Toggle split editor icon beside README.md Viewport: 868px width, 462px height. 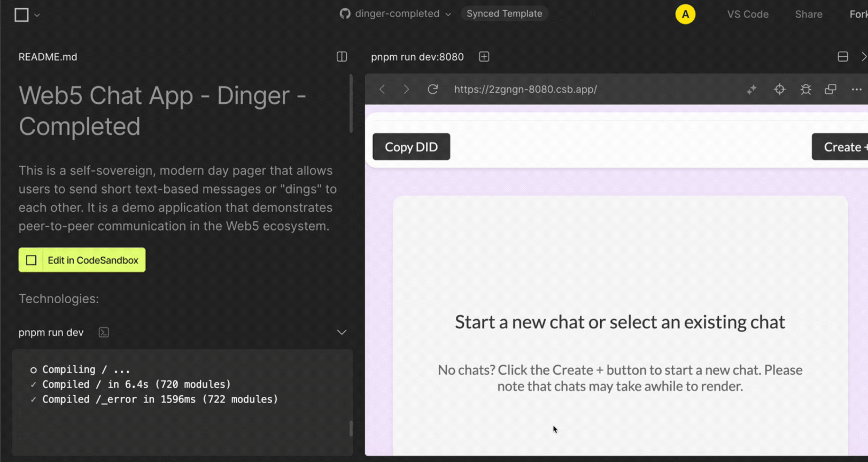[342, 57]
